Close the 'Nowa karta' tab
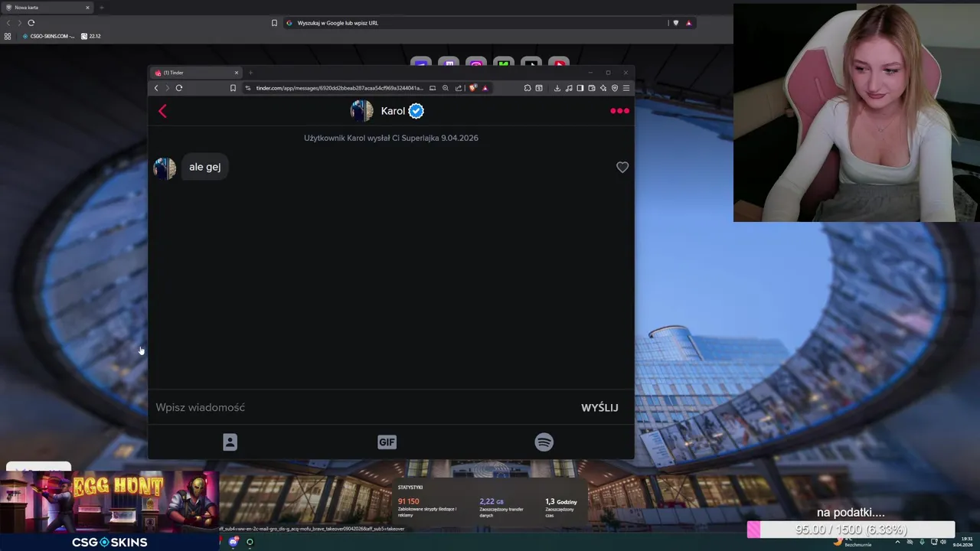Viewport: 980px width, 551px height. pyautogui.click(x=87, y=8)
